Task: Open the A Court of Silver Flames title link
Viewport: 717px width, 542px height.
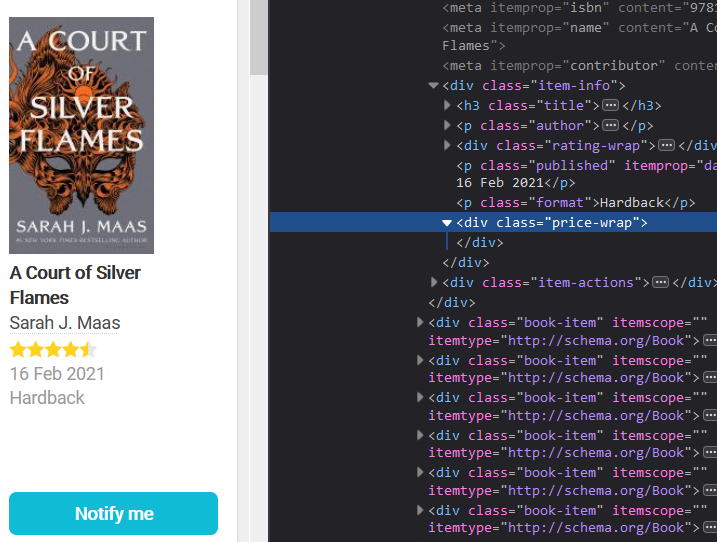Action: 75,285
